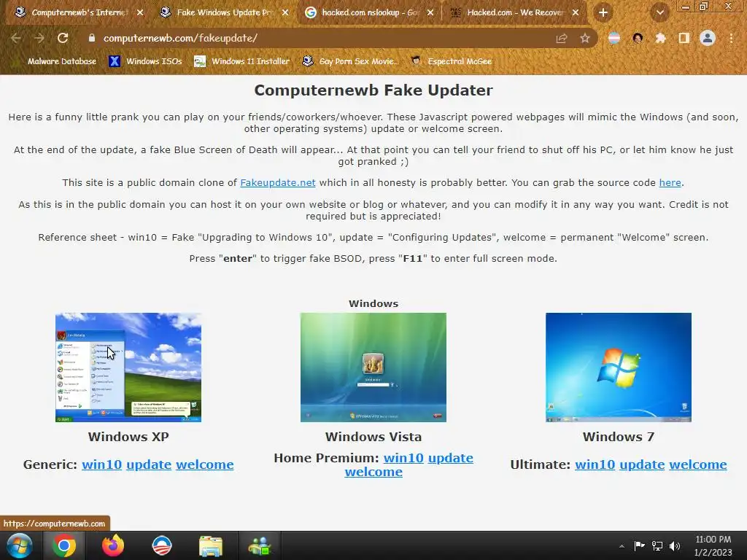747x560 pixels.
Task: Open the Windows ISOs bookmark
Action: click(x=146, y=61)
